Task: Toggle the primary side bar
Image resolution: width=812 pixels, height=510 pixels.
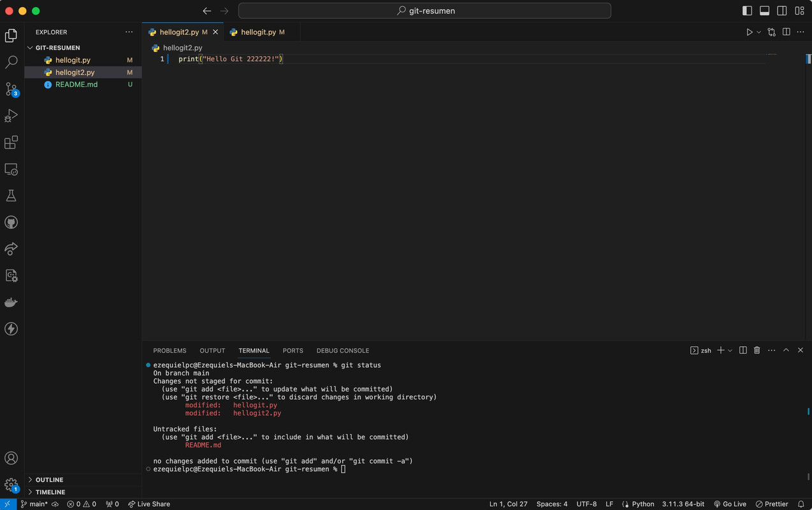Action: (x=747, y=11)
